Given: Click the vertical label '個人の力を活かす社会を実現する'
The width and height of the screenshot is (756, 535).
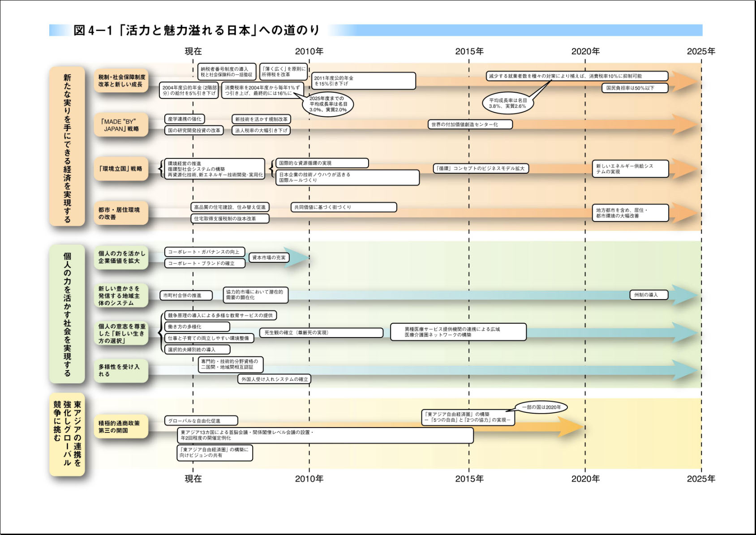Looking at the screenshot, I should point(67,314).
